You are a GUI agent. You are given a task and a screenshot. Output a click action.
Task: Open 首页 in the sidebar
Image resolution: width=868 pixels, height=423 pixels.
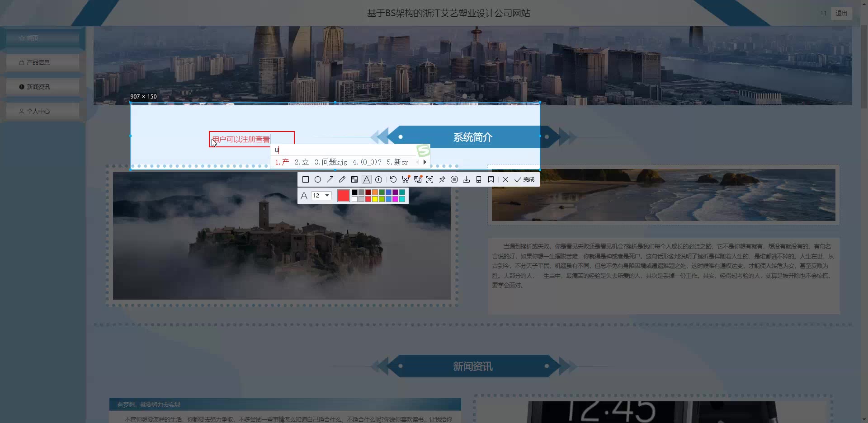click(42, 38)
